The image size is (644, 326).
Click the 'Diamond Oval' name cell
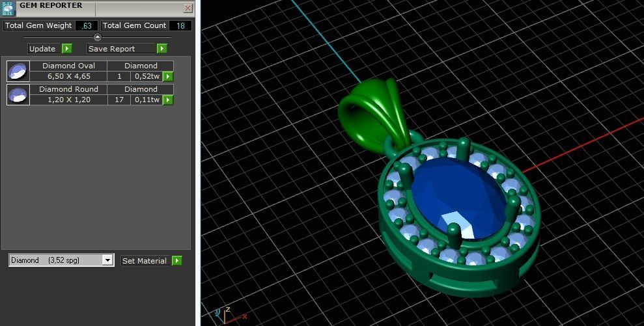coord(68,66)
